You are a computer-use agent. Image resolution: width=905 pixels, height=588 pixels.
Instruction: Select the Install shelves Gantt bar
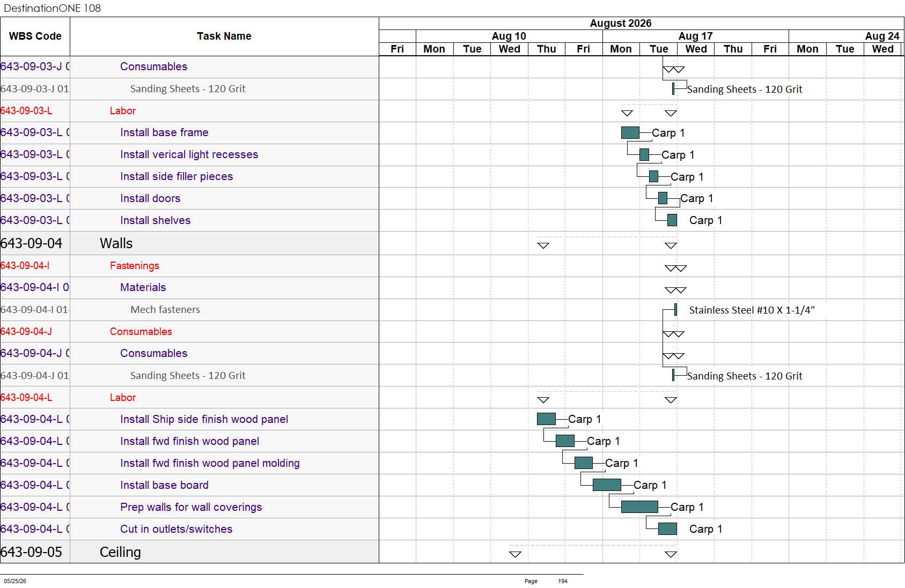tap(672, 220)
